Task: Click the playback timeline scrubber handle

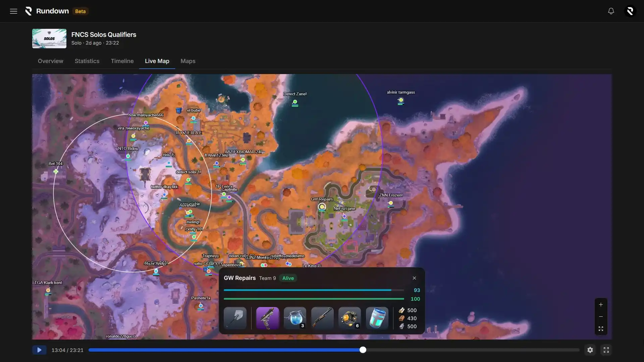Action: point(363,350)
